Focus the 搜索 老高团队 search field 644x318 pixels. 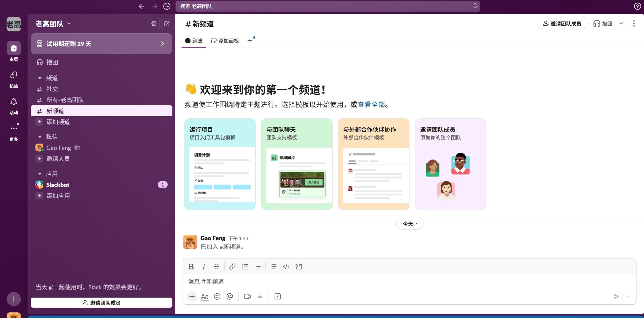328,6
